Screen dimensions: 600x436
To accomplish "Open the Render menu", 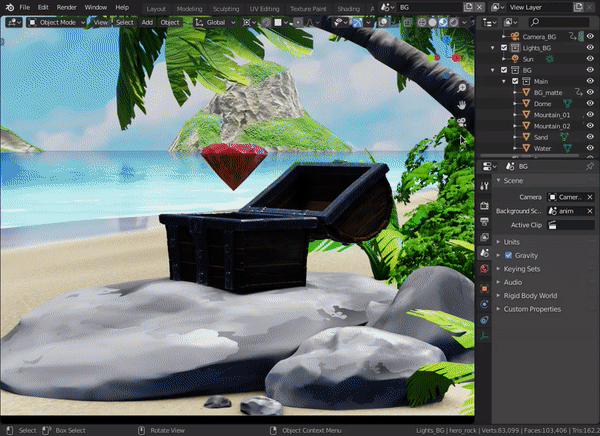I will click(67, 7).
